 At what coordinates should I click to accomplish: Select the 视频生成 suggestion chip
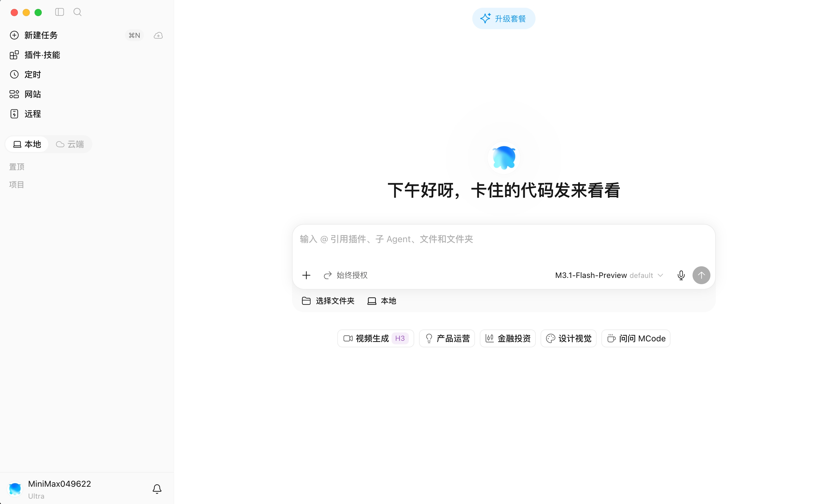[x=375, y=339]
